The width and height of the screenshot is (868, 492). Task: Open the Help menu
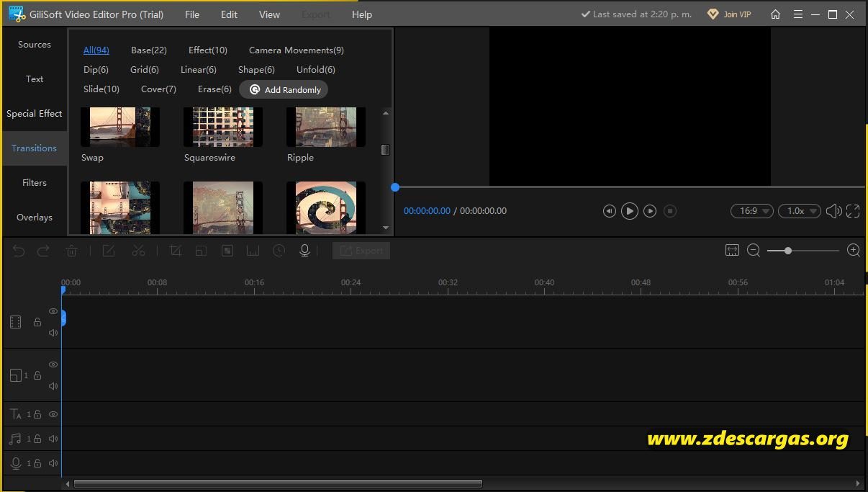362,14
